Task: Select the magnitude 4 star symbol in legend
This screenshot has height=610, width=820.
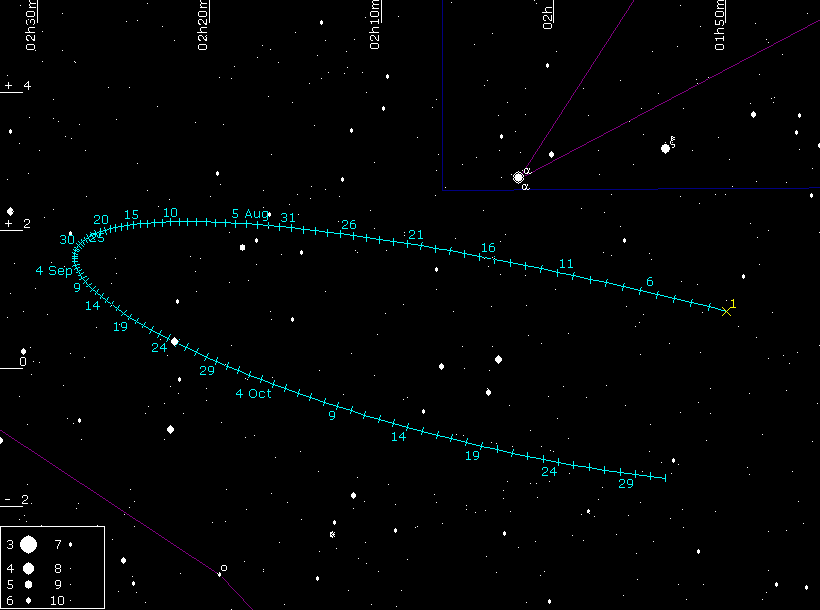Action: tap(28, 568)
